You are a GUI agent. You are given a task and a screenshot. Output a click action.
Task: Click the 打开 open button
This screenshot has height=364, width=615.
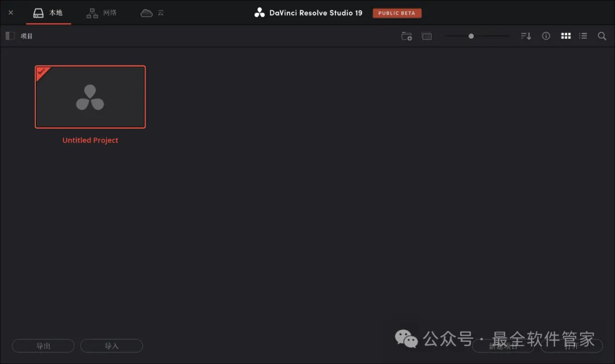pos(572,346)
